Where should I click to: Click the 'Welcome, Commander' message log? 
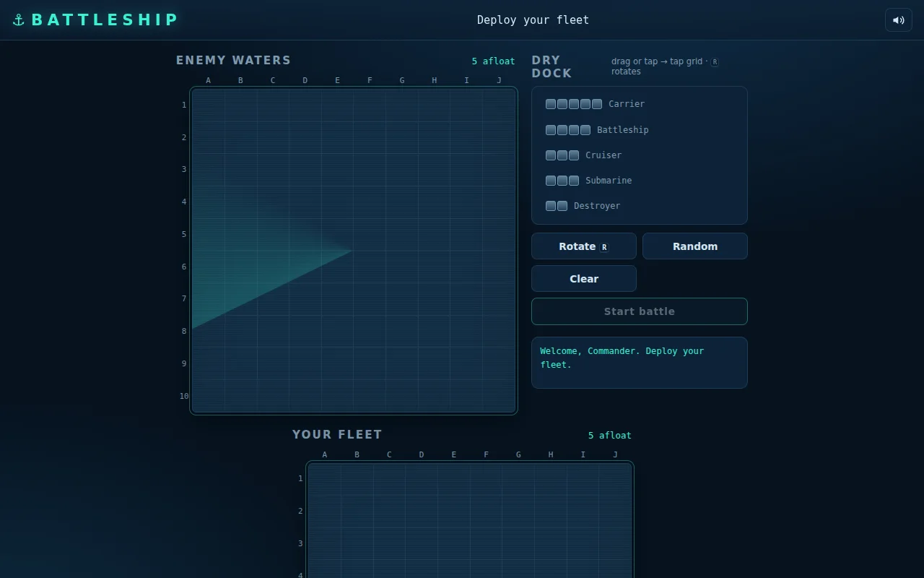pos(640,363)
